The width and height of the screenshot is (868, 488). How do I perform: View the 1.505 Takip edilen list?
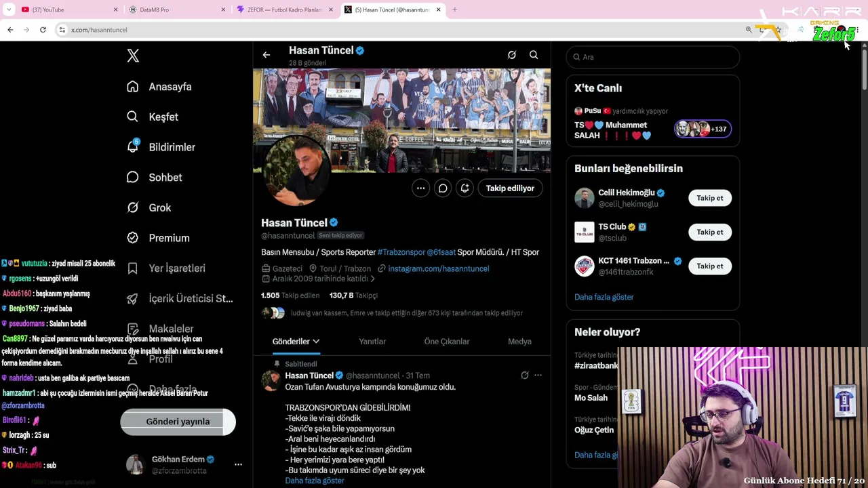tap(290, 296)
